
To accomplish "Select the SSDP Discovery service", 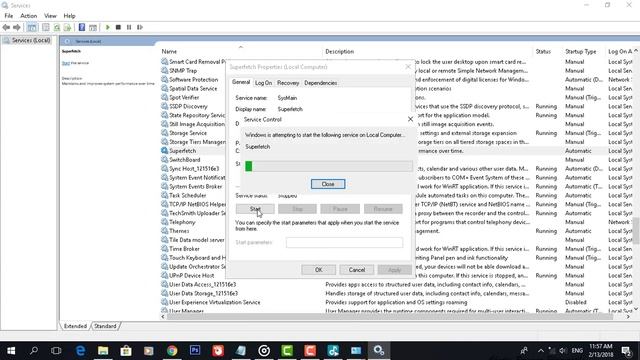I will [188, 107].
